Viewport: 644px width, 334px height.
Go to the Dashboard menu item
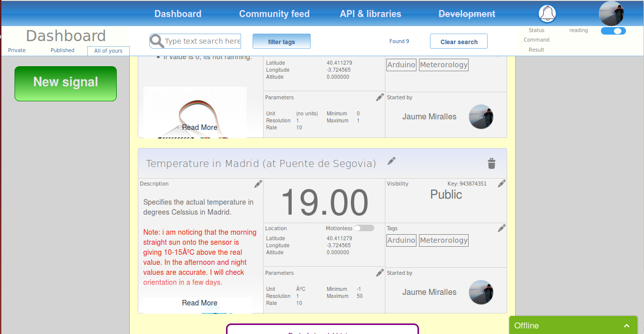(178, 14)
